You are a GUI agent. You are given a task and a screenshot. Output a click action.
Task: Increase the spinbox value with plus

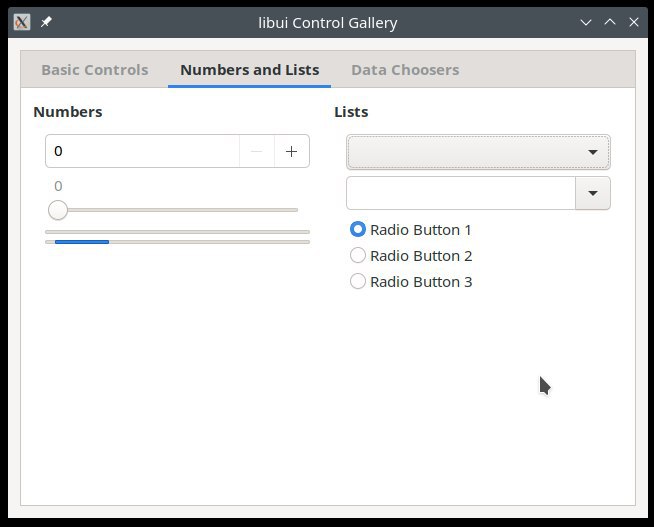(x=292, y=151)
